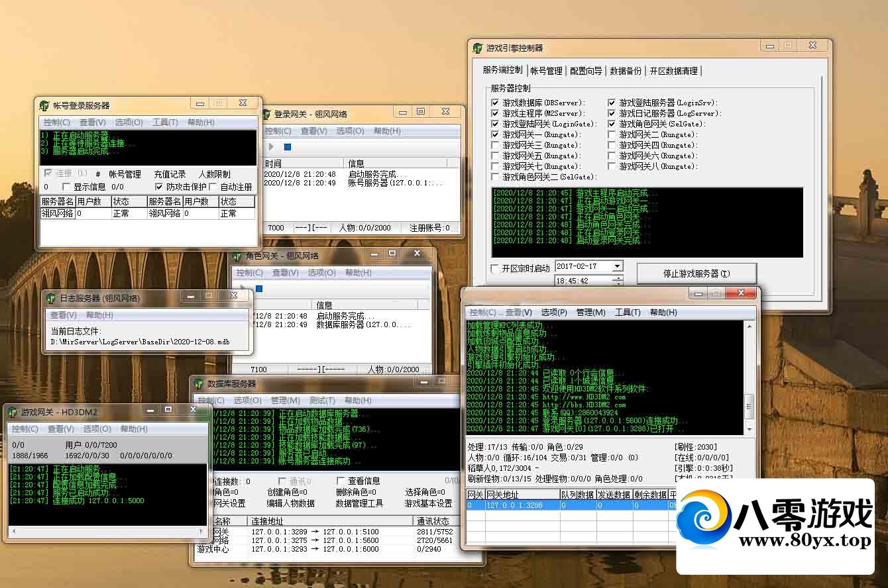Click 人数限制 in 帐号登录服务器
The image size is (888, 588).
(215, 174)
